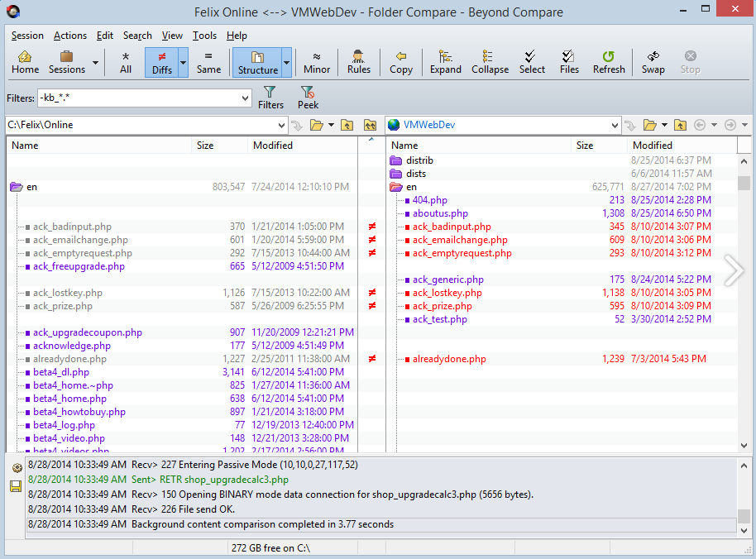Click the log pane scrollbar up arrow
This screenshot has height=559, width=756.
point(744,466)
